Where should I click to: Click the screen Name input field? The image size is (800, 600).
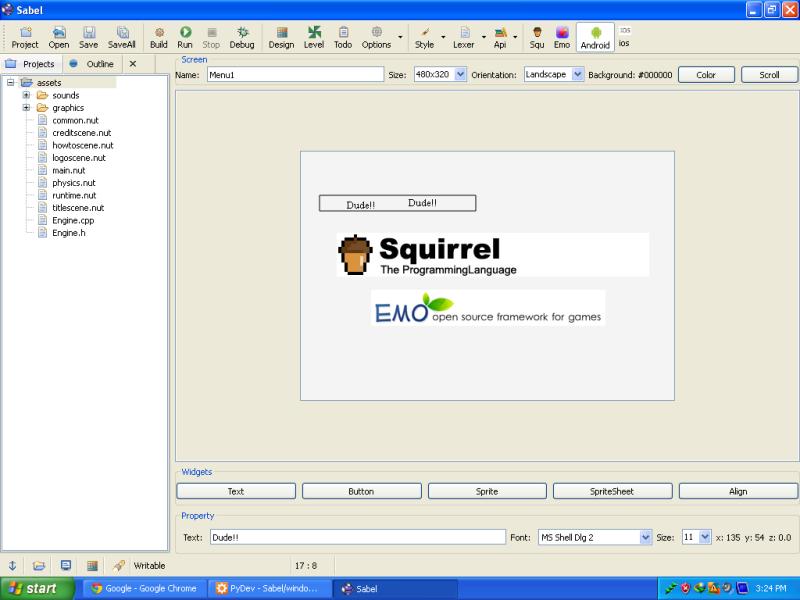pos(295,74)
